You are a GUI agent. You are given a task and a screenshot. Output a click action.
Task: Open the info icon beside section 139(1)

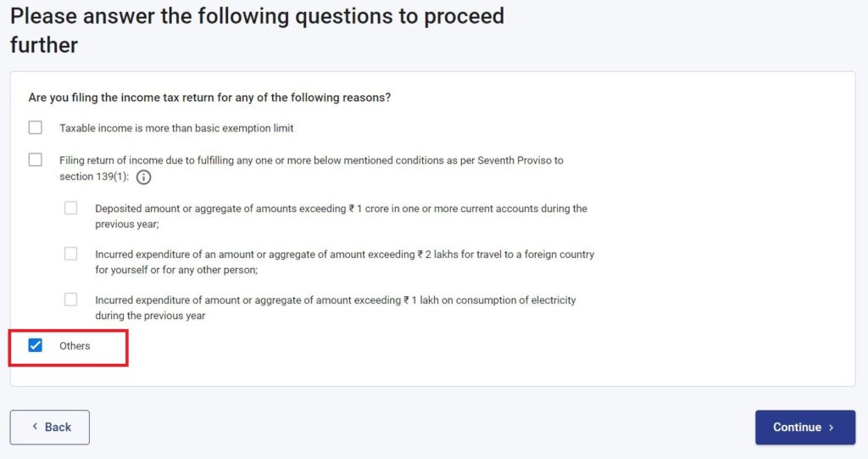(143, 177)
